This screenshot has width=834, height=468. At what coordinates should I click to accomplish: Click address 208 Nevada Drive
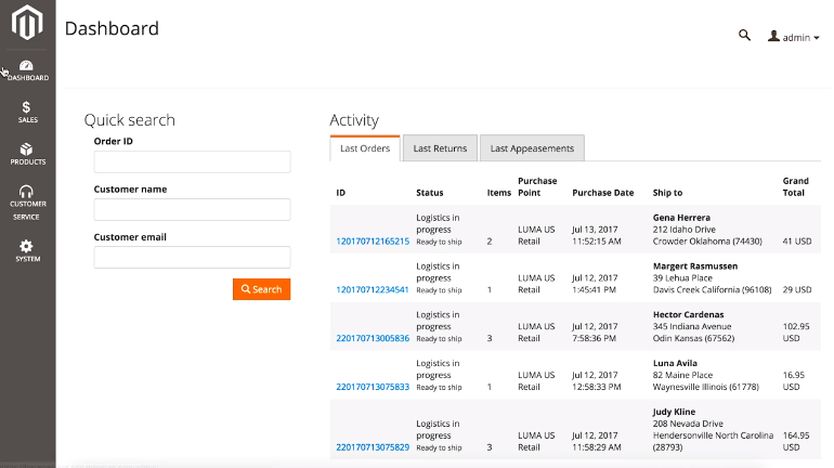pyautogui.click(x=688, y=424)
